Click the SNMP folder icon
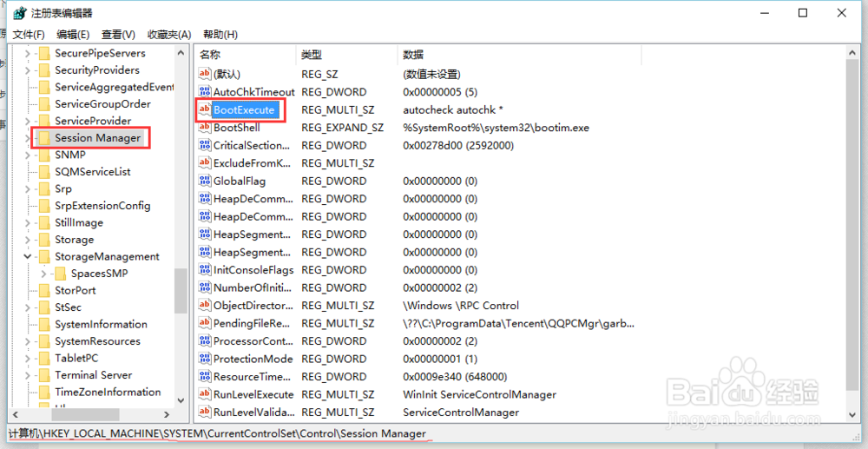868x449 pixels. (44, 155)
